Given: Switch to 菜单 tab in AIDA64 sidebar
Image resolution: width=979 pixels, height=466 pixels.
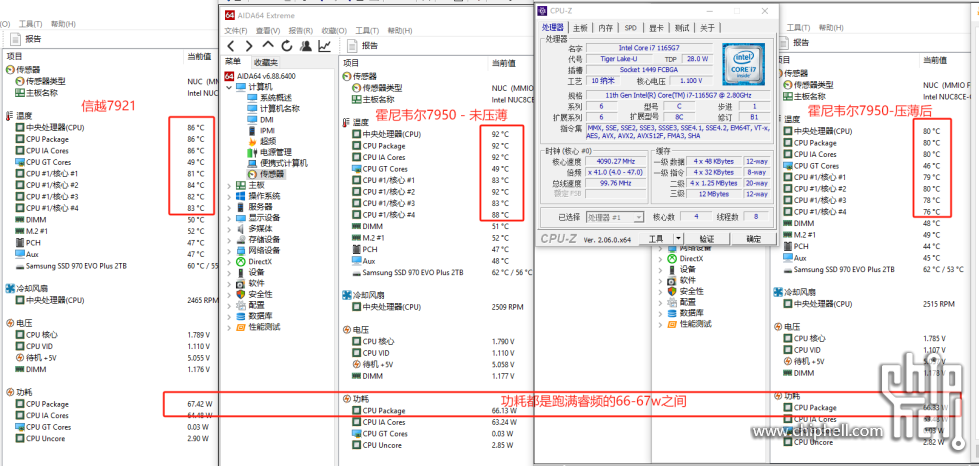Looking at the screenshot, I should (233, 62).
